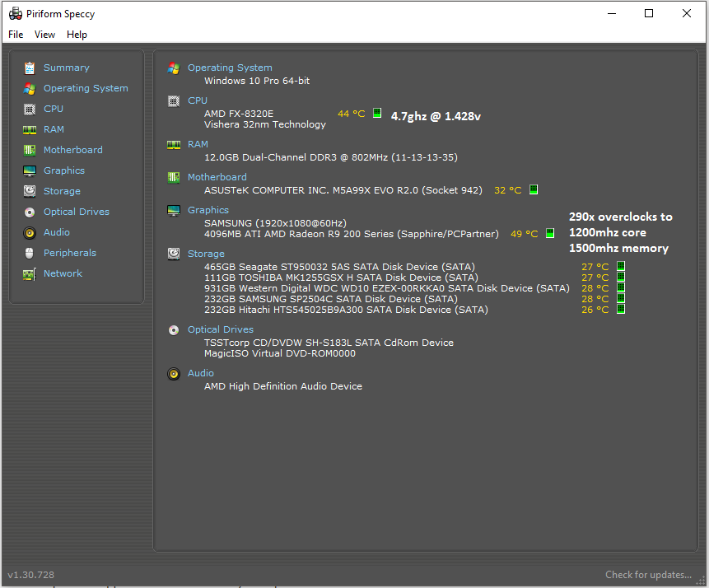Show the Storage section from sidebar
Image resolution: width=709 pixels, height=588 pixels.
[62, 191]
